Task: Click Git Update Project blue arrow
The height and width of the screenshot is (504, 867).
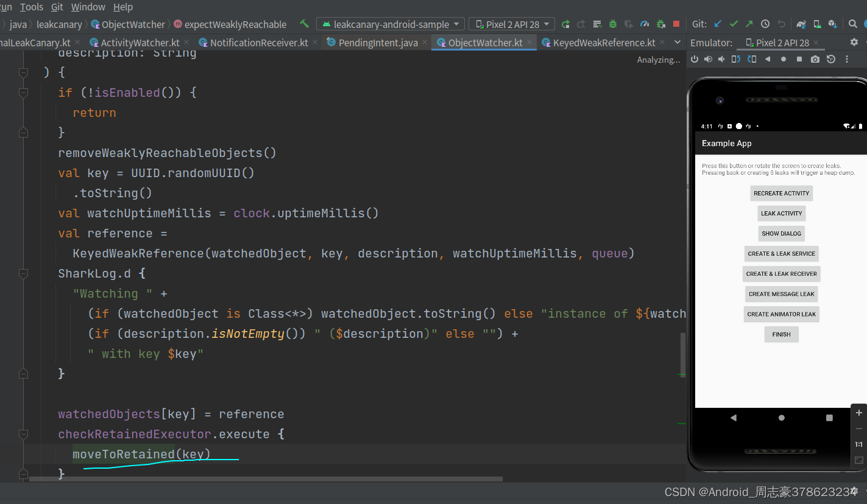Action: (x=718, y=24)
